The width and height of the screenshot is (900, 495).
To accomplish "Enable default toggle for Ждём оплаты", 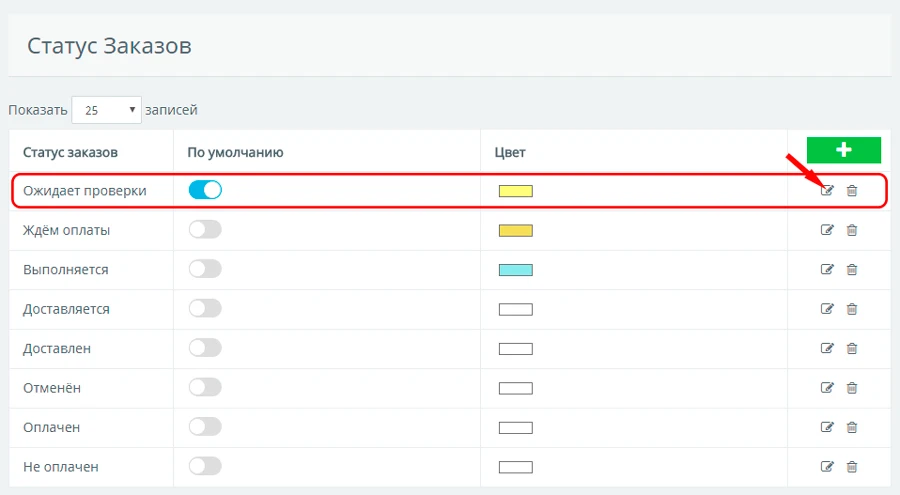I will tap(205, 230).
